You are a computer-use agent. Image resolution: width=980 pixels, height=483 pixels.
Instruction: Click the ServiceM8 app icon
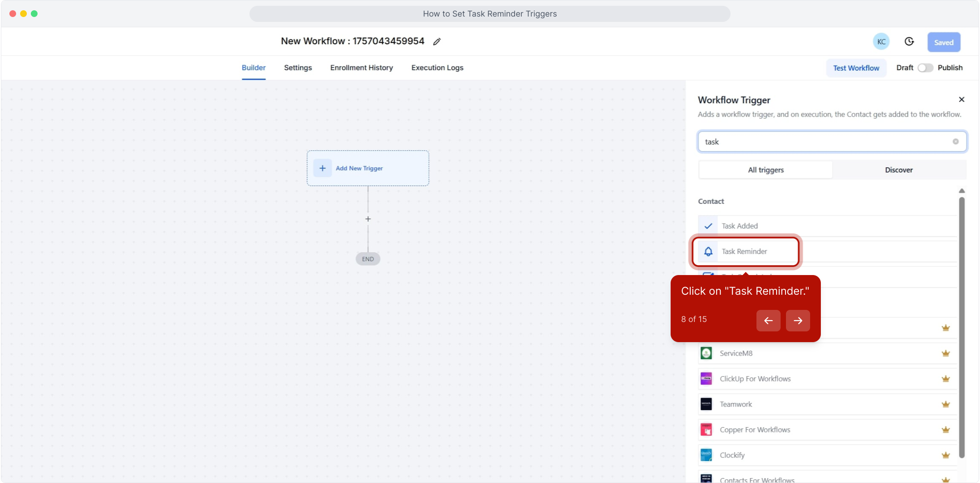coord(706,353)
